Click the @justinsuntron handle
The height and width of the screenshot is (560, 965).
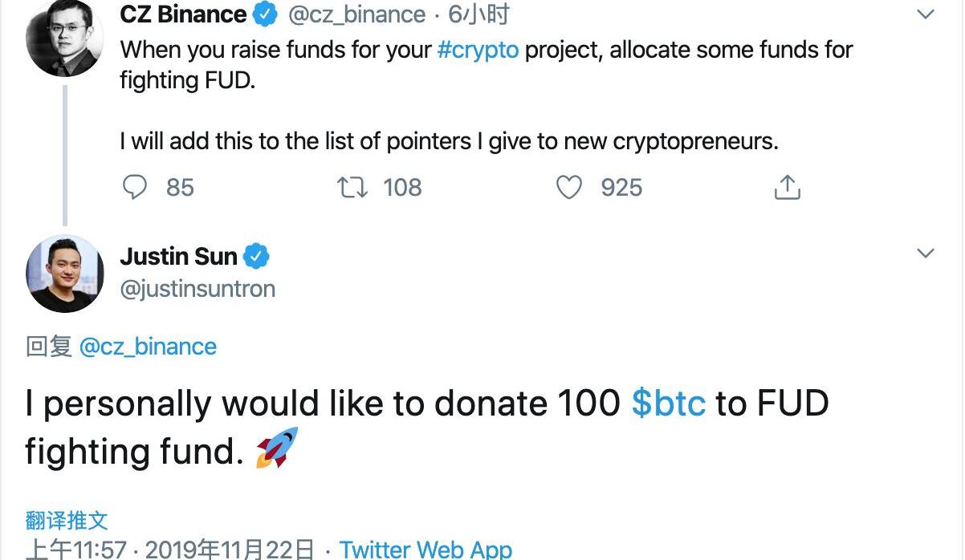point(197,289)
